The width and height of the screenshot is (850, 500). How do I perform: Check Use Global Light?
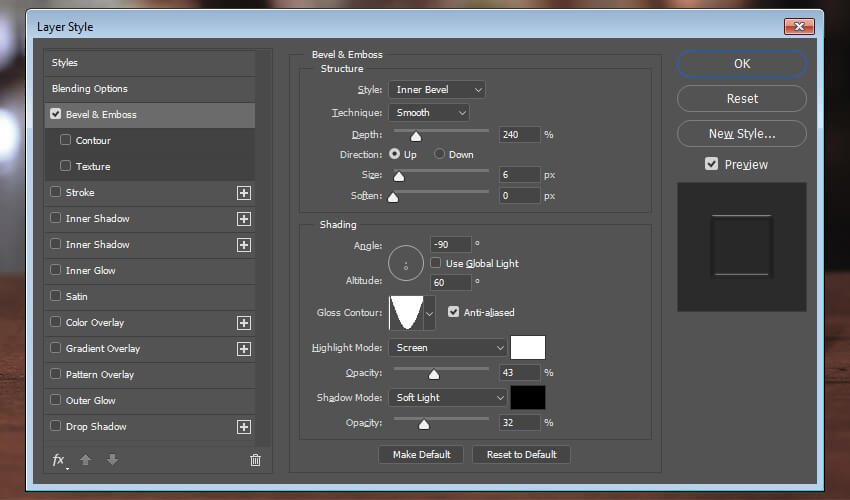[x=436, y=263]
